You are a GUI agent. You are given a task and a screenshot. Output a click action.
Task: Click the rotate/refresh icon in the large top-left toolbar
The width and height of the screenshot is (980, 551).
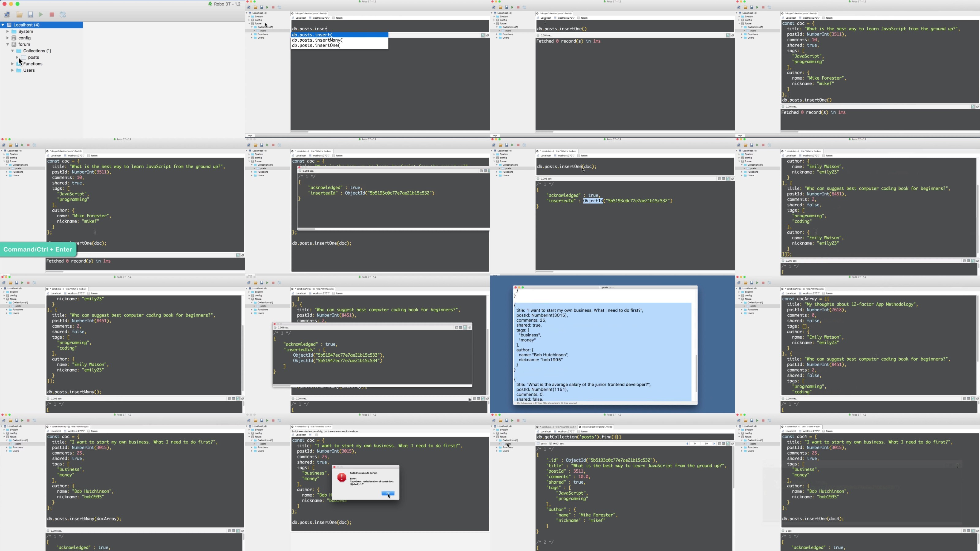pyautogui.click(x=63, y=15)
